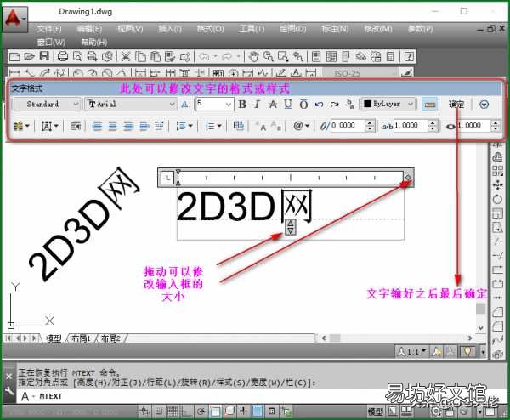This screenshot has height=420, width=510.
Task: Toggle Strikethrough text formatting
Action: (x=273, y=105)
